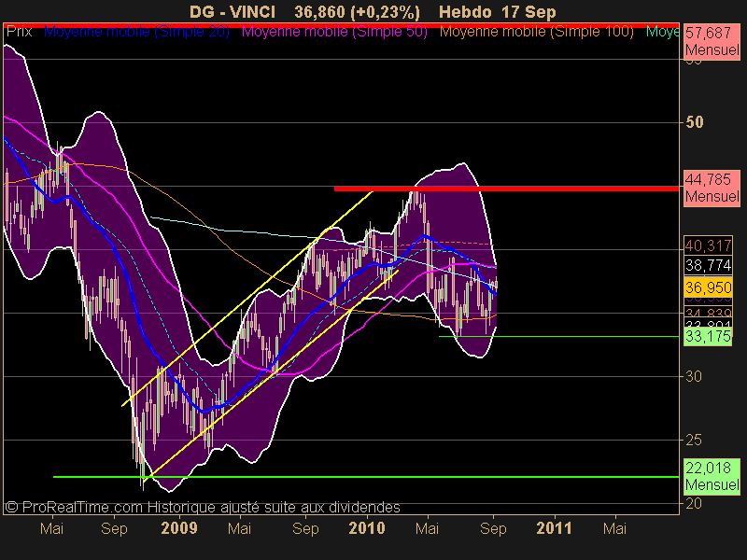Click the 30 price axis value
Image resolution: width=747 pixels, height=560 pixels.
pyautogui.click(x=694, y=377)
